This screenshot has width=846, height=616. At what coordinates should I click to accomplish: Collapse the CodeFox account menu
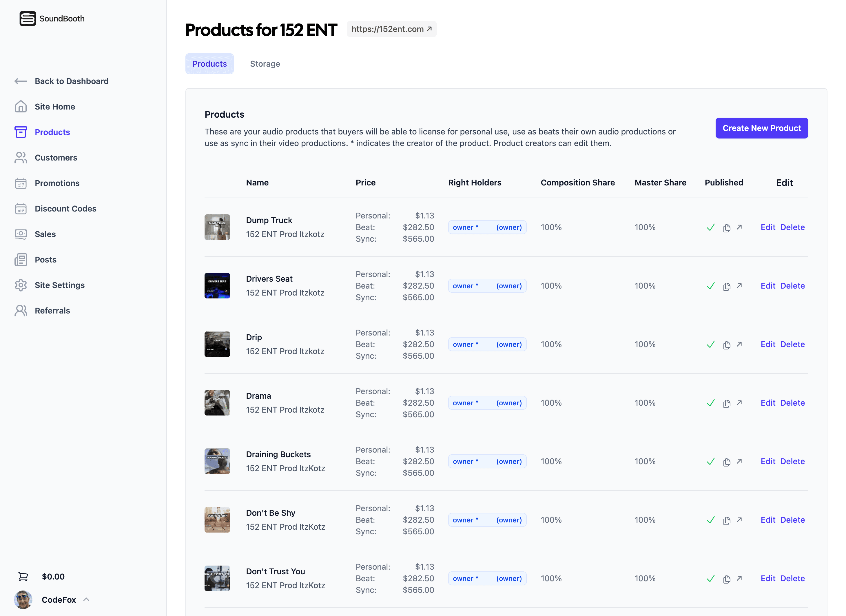click(87, 599)
